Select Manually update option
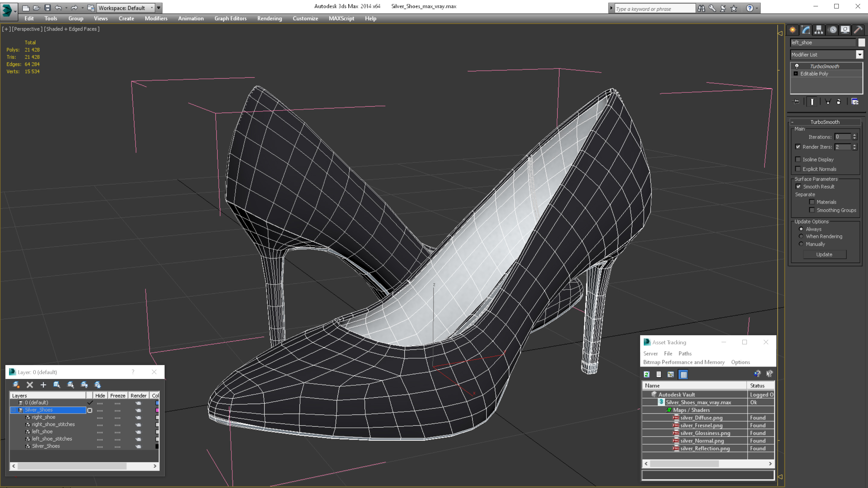 (x=801, y=244)
